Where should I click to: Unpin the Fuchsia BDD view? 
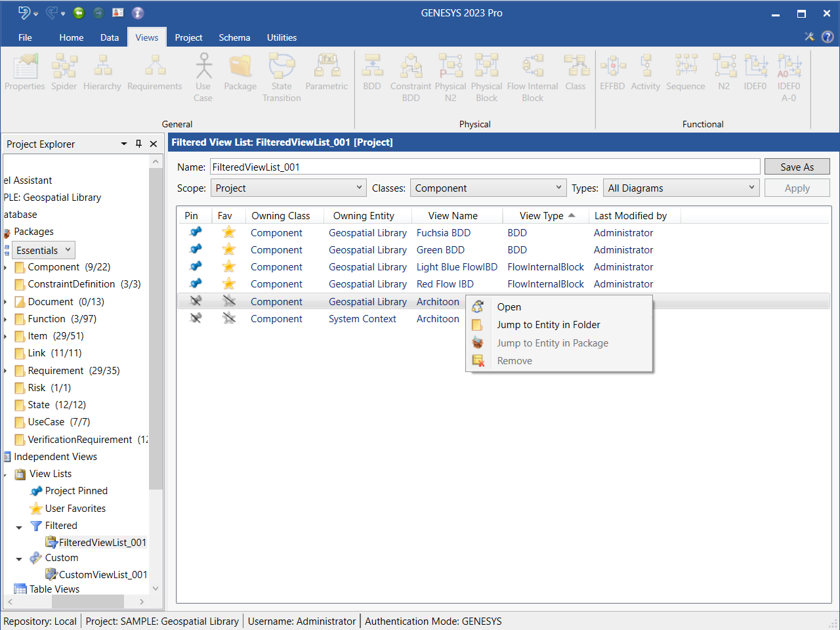pos(196,232)
